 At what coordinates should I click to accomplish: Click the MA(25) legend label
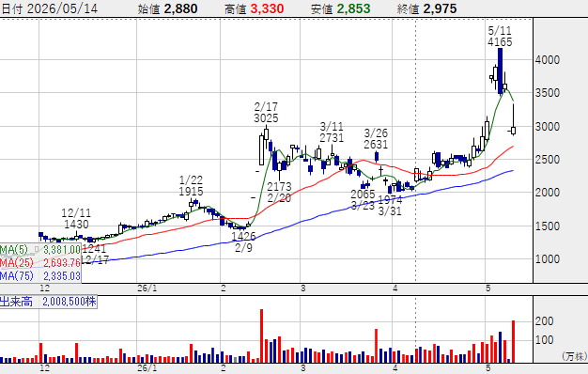tap(17, 262)
